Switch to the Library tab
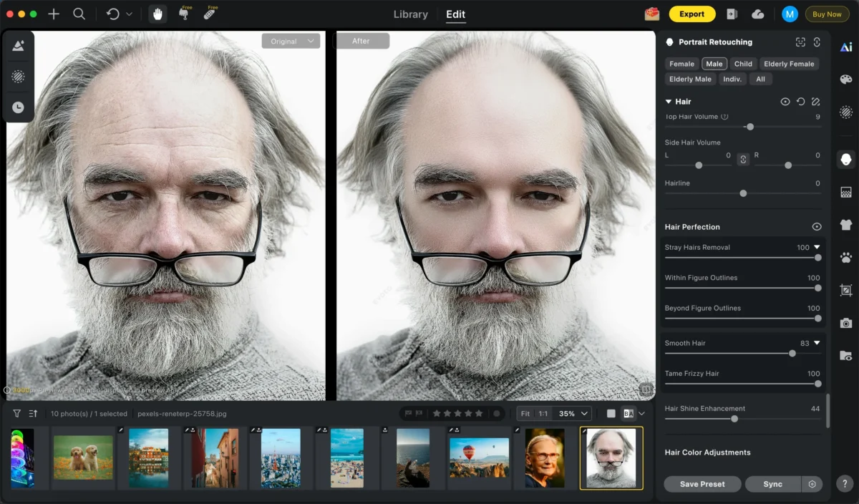Viewport: 859px width, 504px height. coord(411,14)
